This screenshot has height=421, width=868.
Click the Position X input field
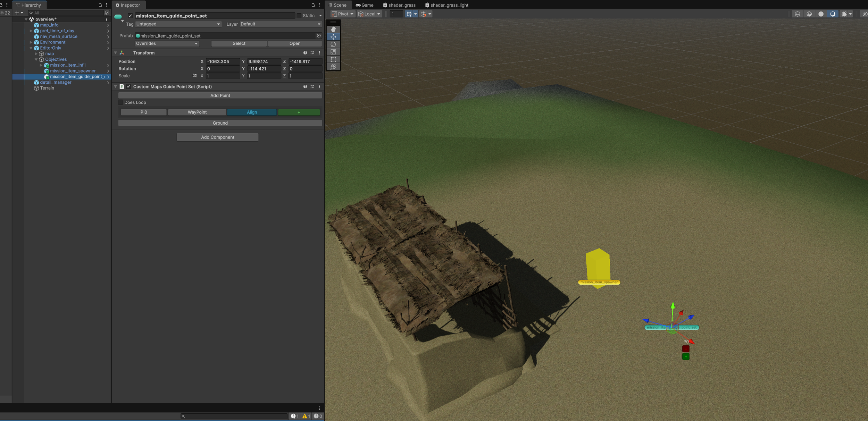pyautogui.click(x=222, y=61)
